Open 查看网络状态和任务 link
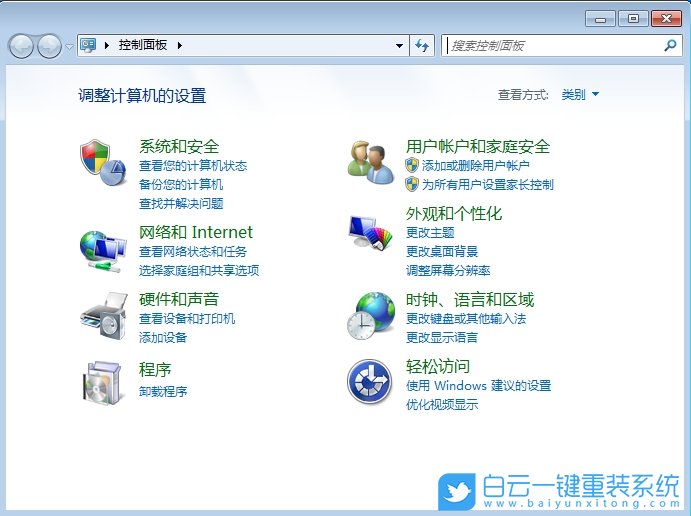Viewport: 691px width, 516px height. 193,252
